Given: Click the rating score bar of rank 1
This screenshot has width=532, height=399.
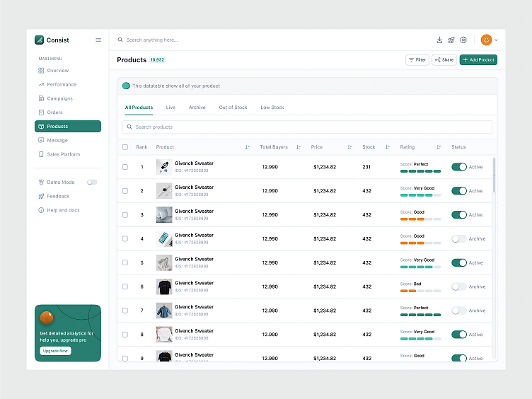Looking at the screenshot, I should pos(420,171).
